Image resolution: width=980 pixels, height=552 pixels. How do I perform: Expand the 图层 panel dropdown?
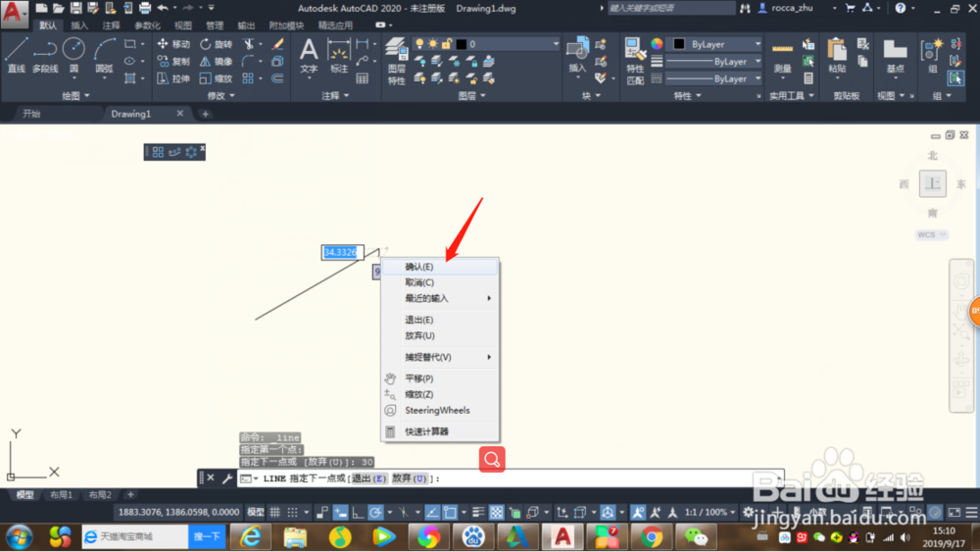pos(472,96)
